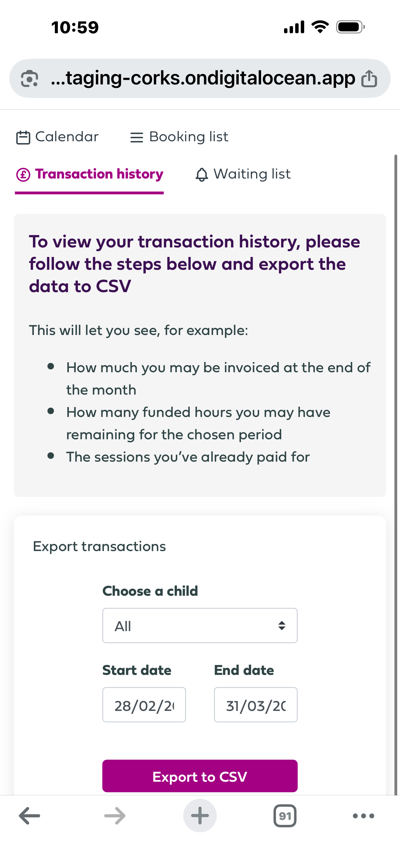400x868 pixels.
Task: Click the dropdown arrows in the All selector
Action: tap(282, 626)
